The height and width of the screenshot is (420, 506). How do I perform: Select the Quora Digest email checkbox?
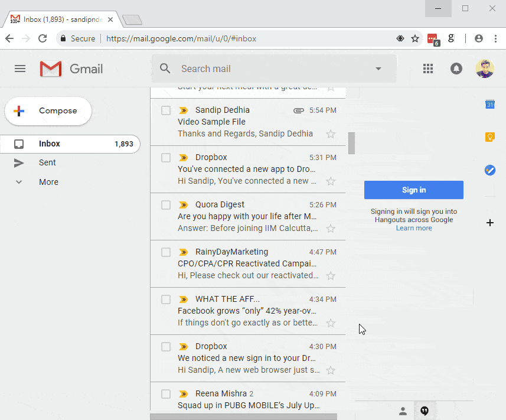pyautogui.click(x=166, y=205)
